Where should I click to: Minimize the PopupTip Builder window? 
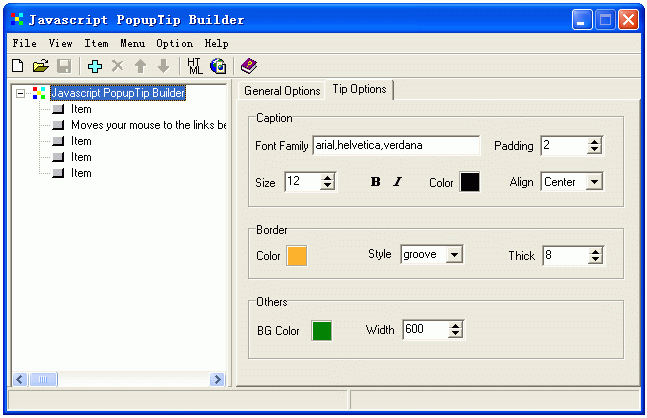[x=582, y=19]
